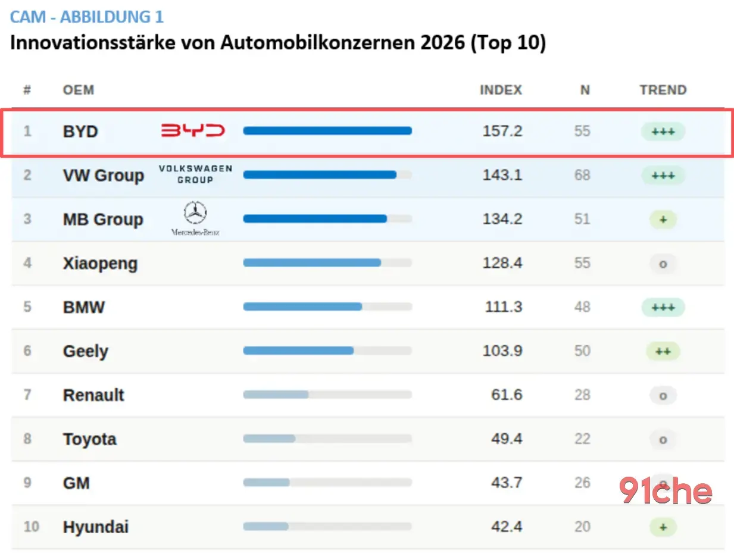This screenshot has width=734, height=560.
Task: Click the Volkswagen Group logo
Action: (195, 174)
